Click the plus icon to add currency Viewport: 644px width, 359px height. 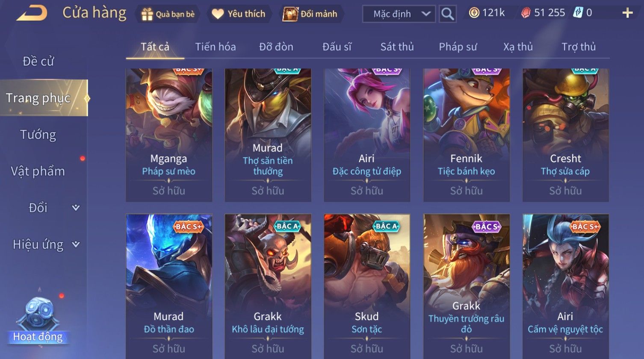(627, 13)
